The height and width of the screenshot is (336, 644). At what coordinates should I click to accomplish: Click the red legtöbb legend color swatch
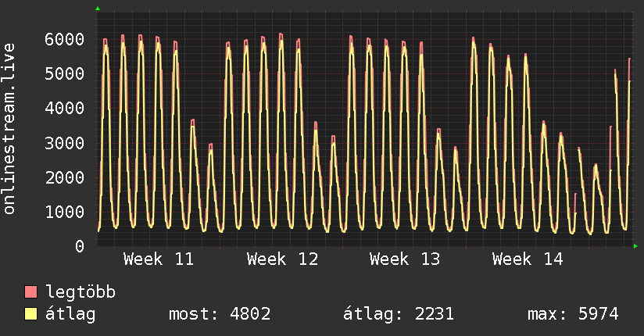31,292
